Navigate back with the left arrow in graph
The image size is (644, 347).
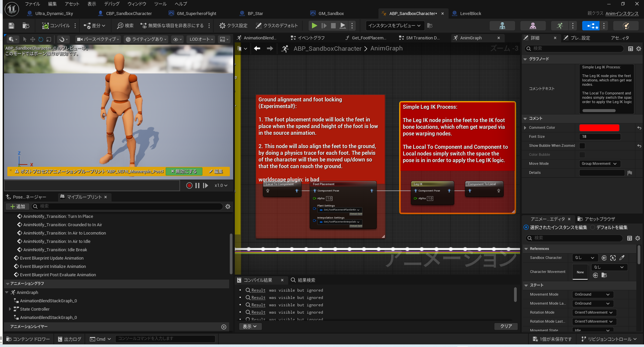[257, 49]
